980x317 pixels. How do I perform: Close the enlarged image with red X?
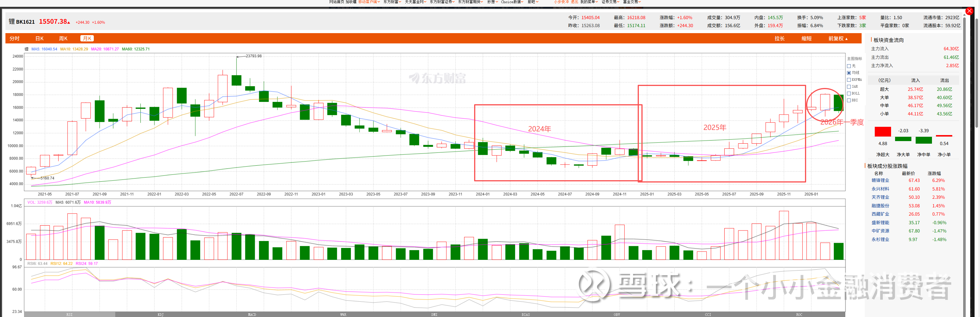tap(969, 11)
